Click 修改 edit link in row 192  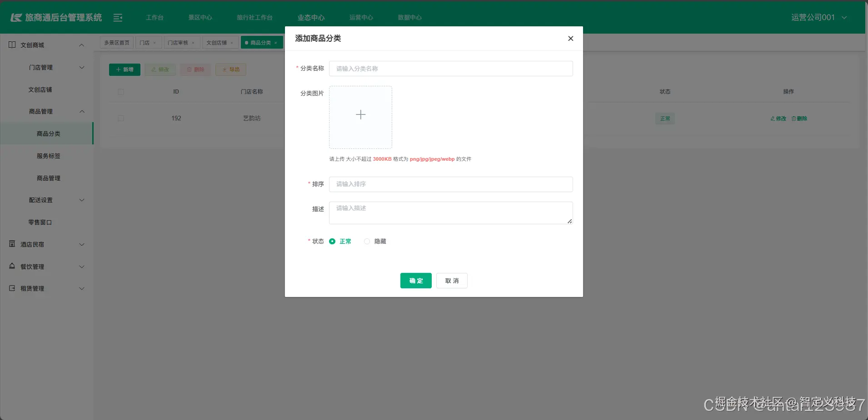778,119
